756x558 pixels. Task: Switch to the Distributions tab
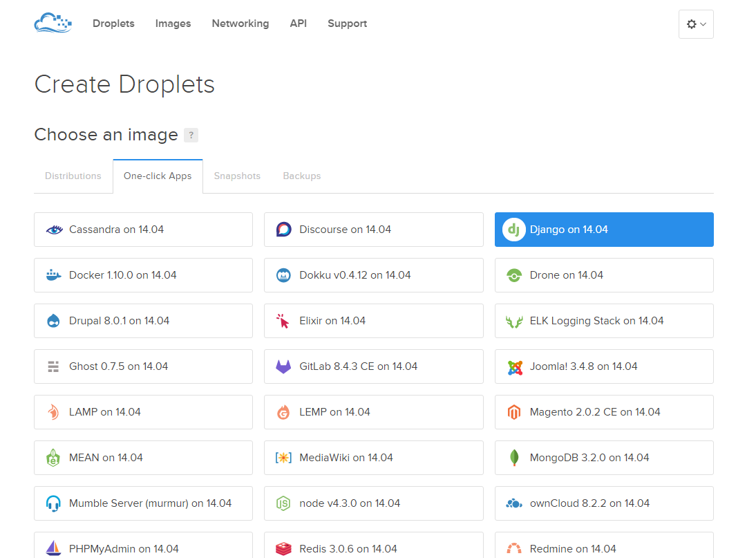tap(73, 176)
